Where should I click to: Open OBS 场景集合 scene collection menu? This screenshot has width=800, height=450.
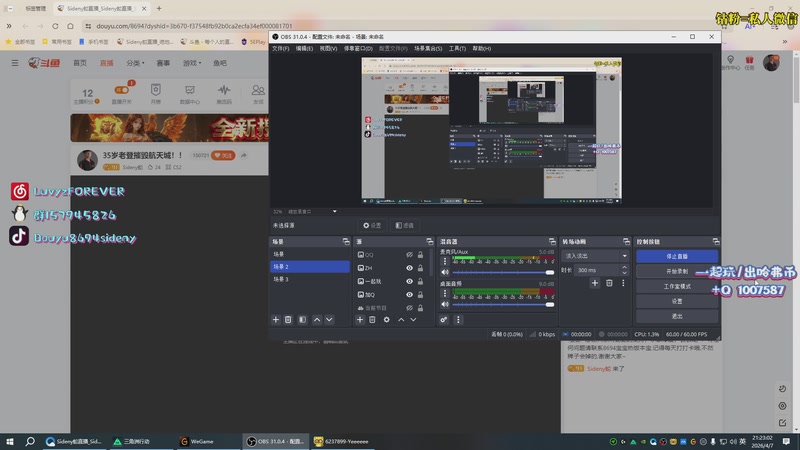(428, 48)
